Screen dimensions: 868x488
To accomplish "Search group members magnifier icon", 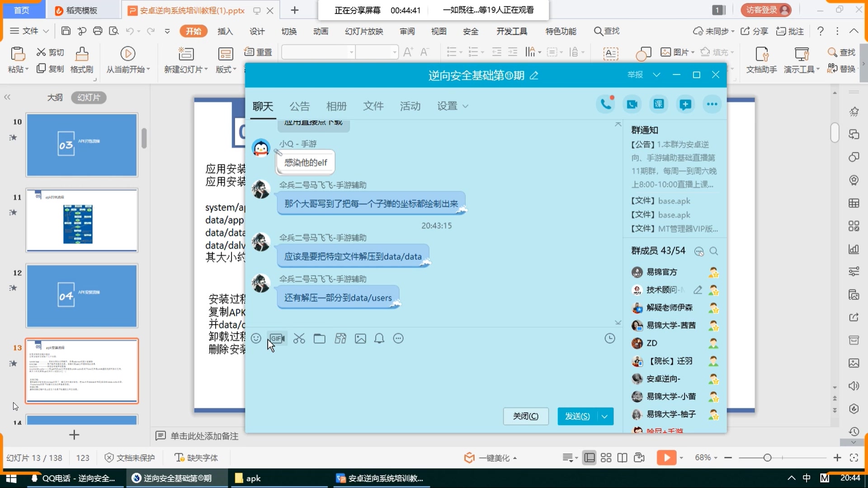I will click(714, 251).
